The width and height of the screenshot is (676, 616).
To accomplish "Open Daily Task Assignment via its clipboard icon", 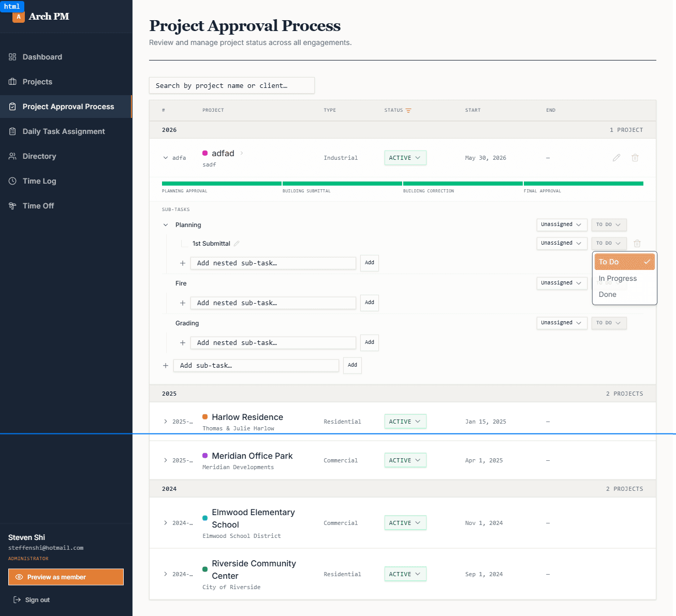I will coord(12,131).
